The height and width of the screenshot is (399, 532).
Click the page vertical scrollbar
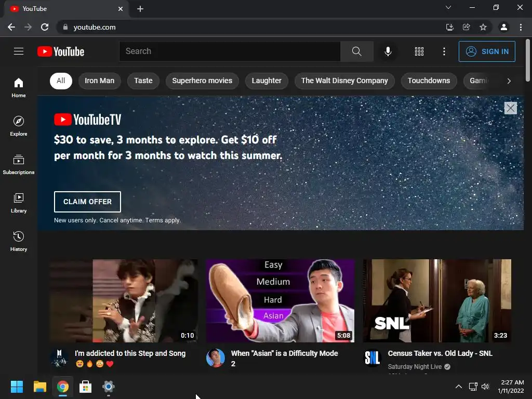coord(528,60)
